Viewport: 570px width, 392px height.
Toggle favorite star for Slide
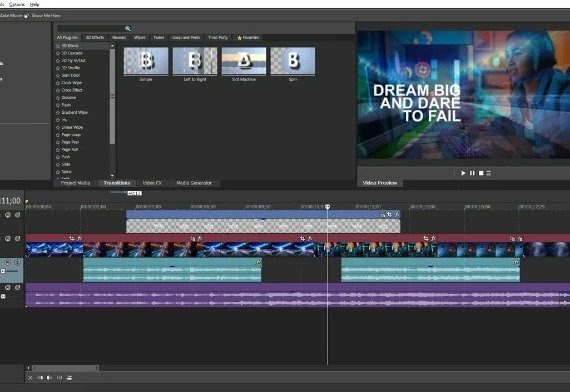[x=58, y=164]
